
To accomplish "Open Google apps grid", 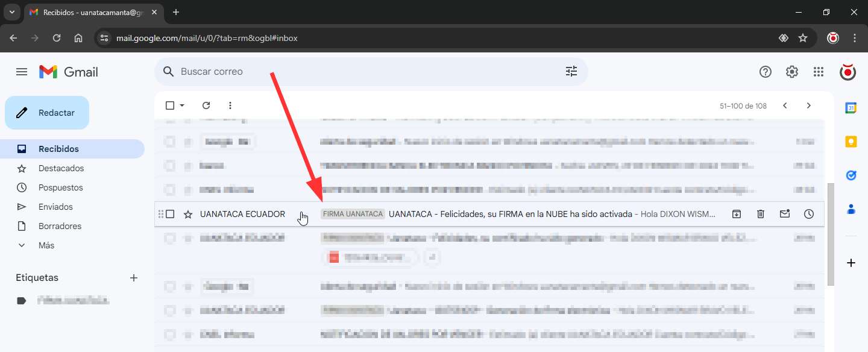I will pos(818,72).
